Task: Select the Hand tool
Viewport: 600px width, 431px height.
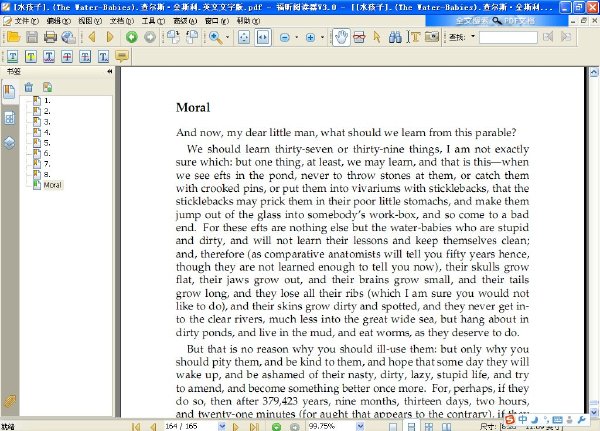Action: (x=341, y=37)
